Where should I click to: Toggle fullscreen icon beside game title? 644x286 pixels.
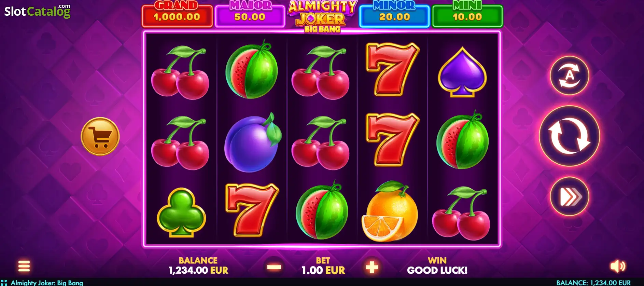point(4,283)
